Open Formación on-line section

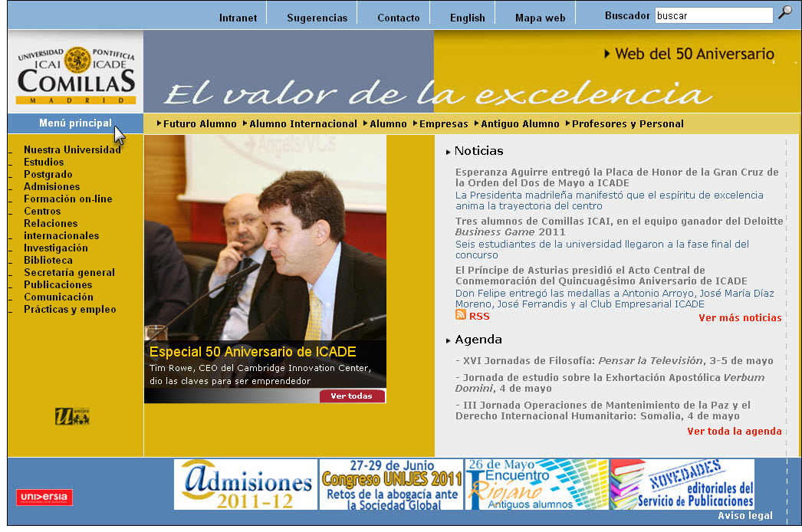point(68,199)
